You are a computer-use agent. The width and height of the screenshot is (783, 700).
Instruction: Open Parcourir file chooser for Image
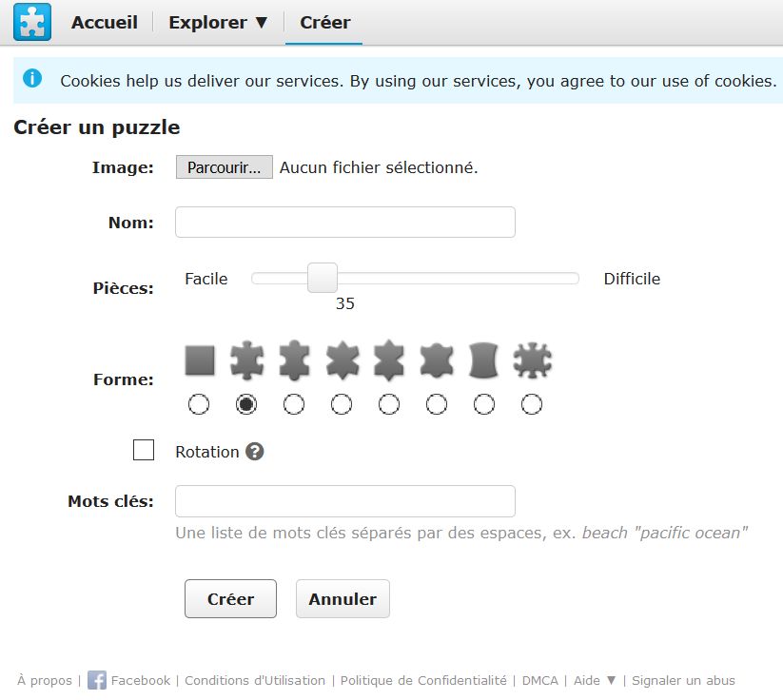click(225, 167)
